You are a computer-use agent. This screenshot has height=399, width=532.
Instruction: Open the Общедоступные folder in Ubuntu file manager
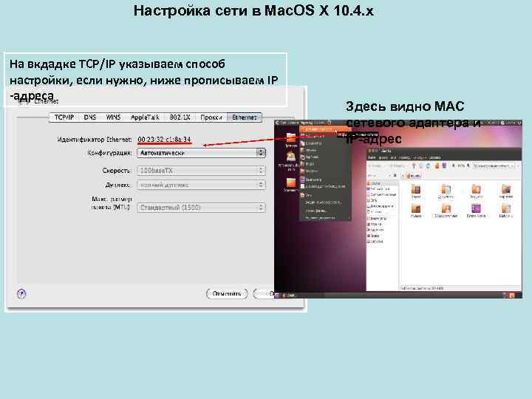pyautogui.click(x=446, y=209)
